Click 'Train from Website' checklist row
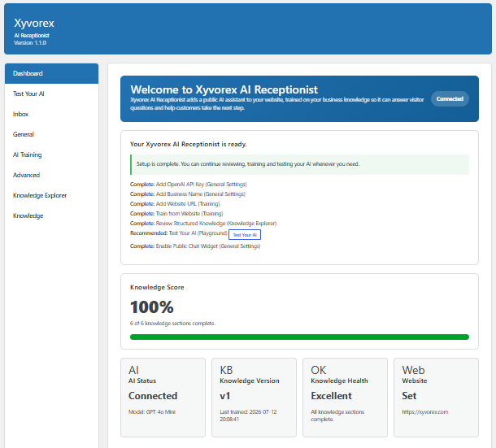The image size is (496, 448). pos(176,214)
